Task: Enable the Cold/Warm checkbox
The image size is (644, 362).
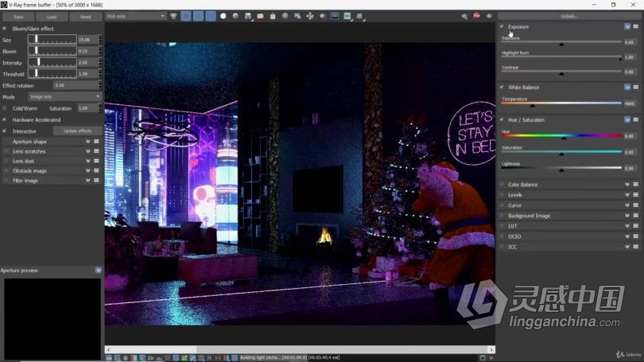Action: pyautogui.click(x=5, y=108)
